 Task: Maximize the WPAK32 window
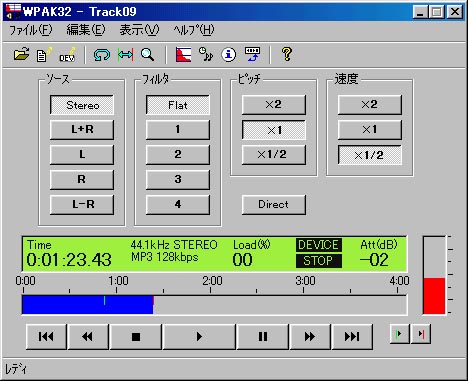436,12
